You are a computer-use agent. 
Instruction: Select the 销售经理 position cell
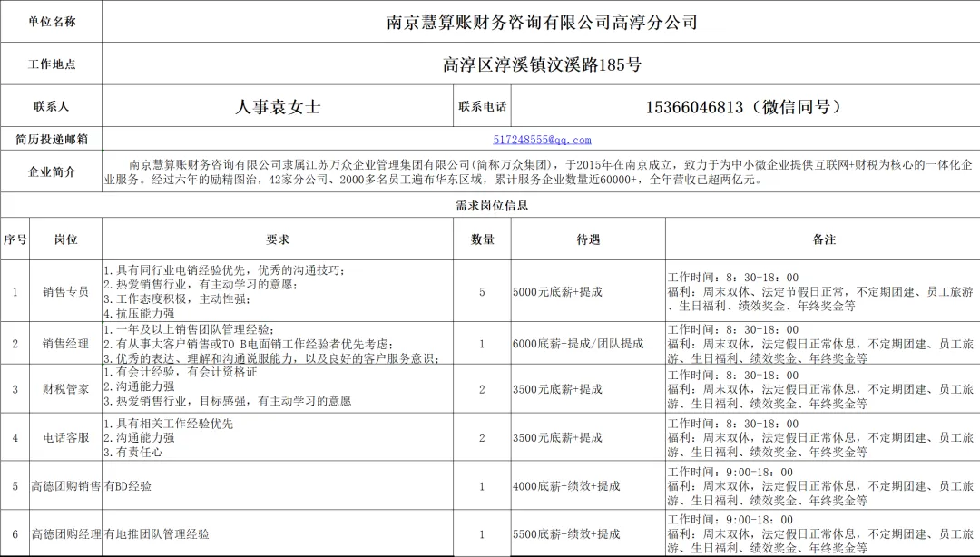(x=65, y=343)
